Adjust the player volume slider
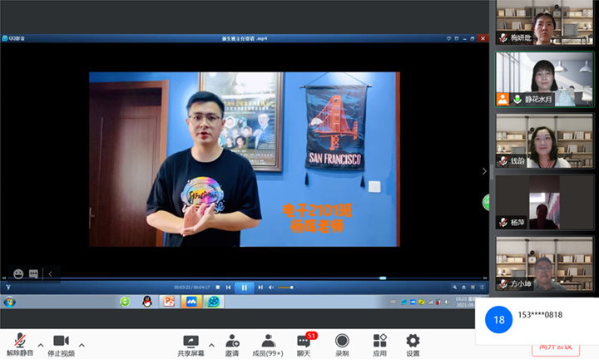Viewport: 599px width, 364px height. [285, 288]
